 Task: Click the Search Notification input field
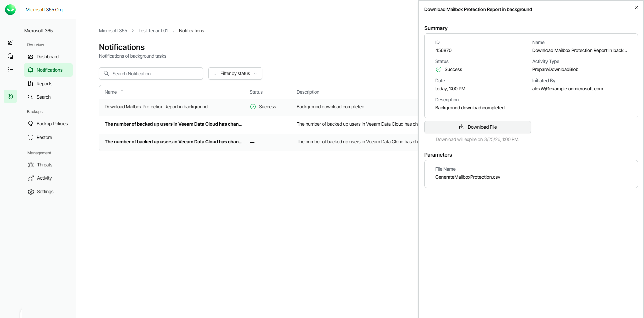tap(154, 73)
